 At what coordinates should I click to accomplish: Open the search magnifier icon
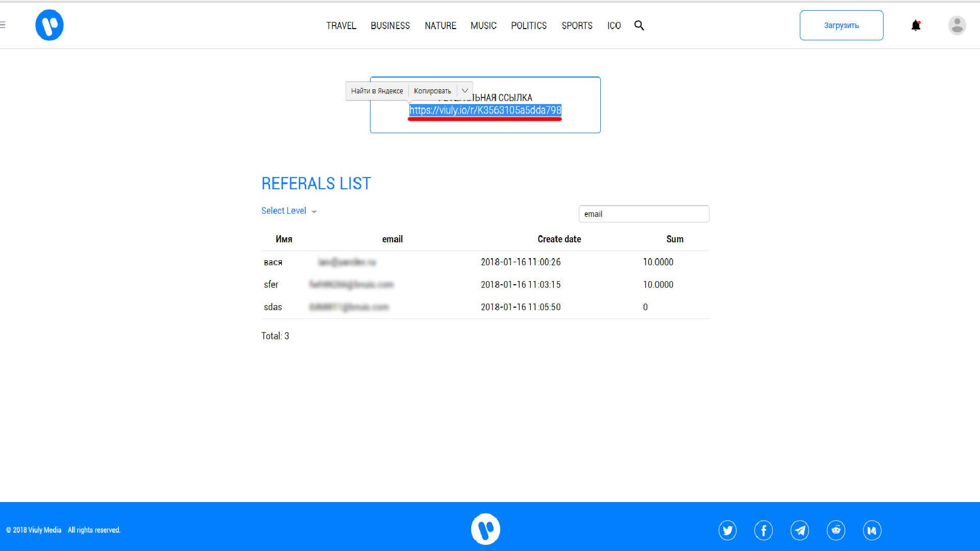639,26
